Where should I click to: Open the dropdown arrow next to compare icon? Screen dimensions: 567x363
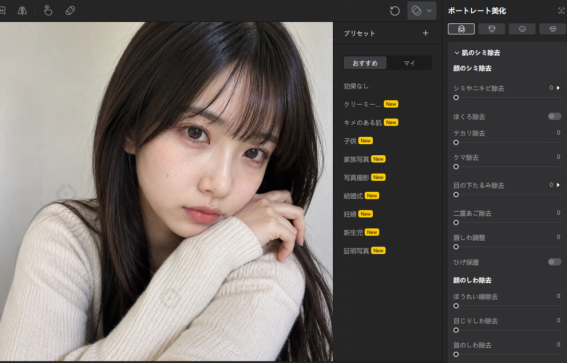tap(429, 11)
